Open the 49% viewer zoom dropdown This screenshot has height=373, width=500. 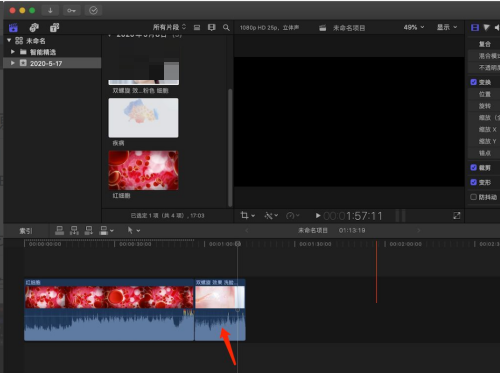[x=414, y=27]
